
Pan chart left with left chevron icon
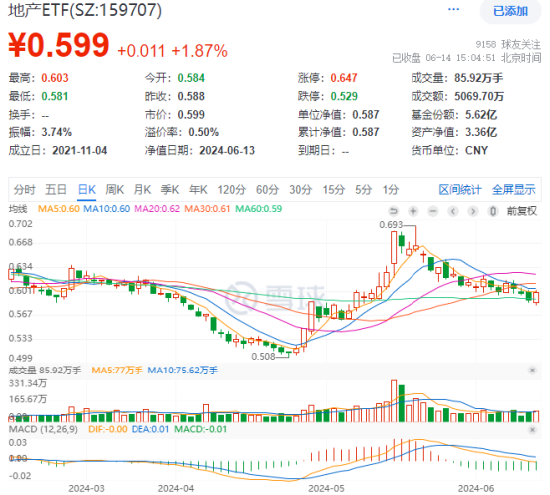coord(453,211)
